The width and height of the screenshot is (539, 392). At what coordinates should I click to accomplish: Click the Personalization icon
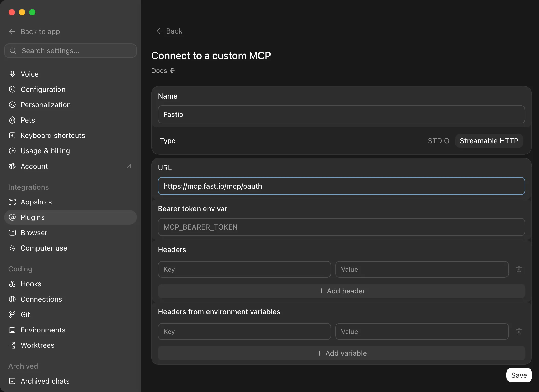tap(12, 105)
